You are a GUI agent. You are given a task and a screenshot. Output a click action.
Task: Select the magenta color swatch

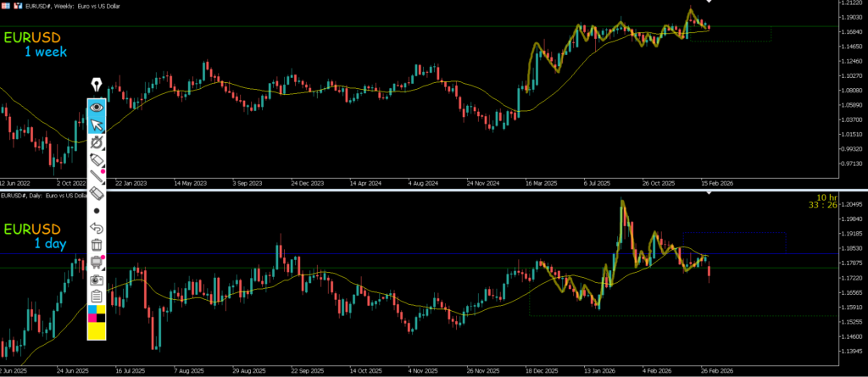click(x=92, y=319)
